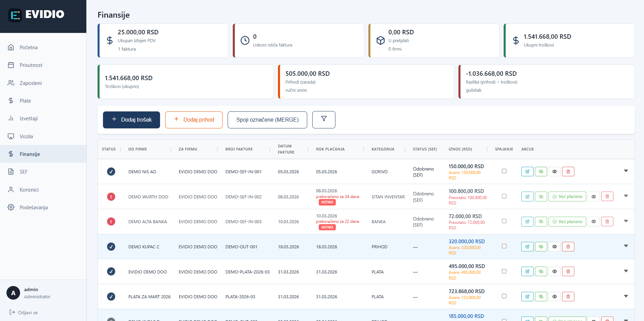644x321 pixels.
Task: Click the Podešavanja gear icon
Action: point(11,207)
